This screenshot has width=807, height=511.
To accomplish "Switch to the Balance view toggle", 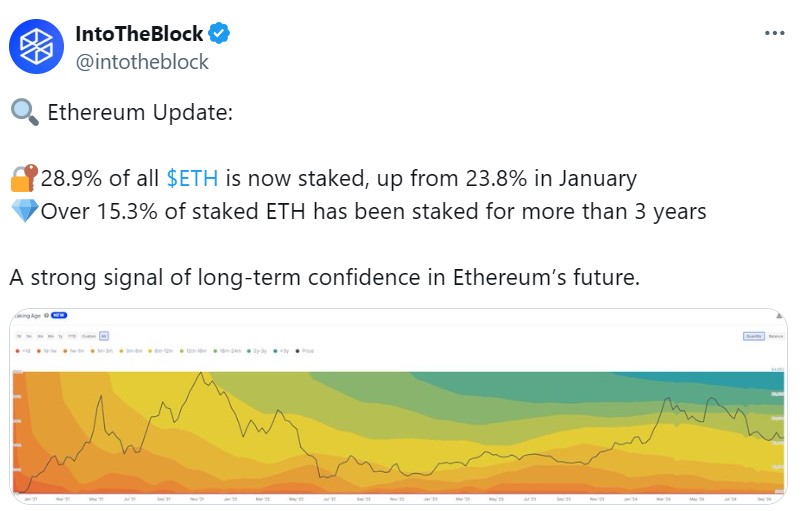I will pos(775,336).
